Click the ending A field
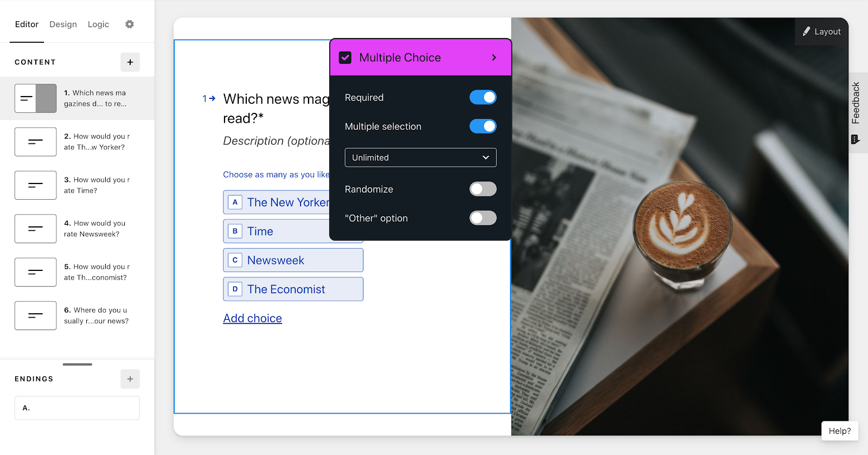 pos(77,408)
